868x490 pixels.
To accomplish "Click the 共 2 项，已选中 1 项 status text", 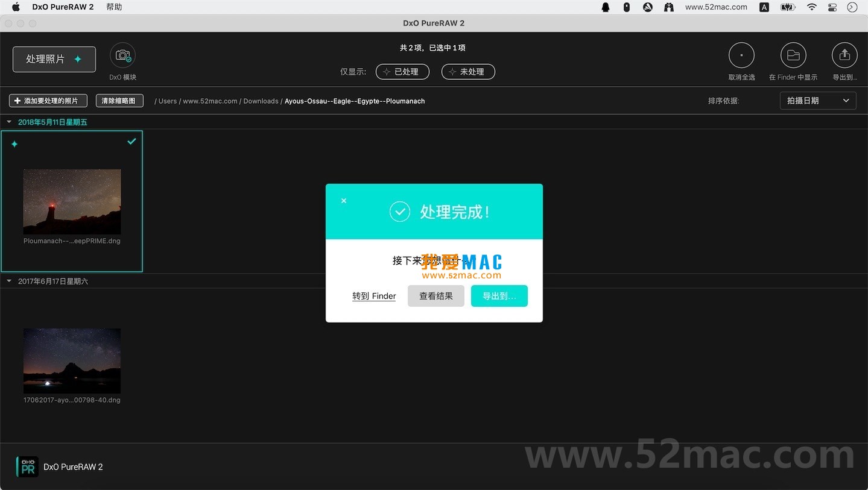I will click(432, 48).
